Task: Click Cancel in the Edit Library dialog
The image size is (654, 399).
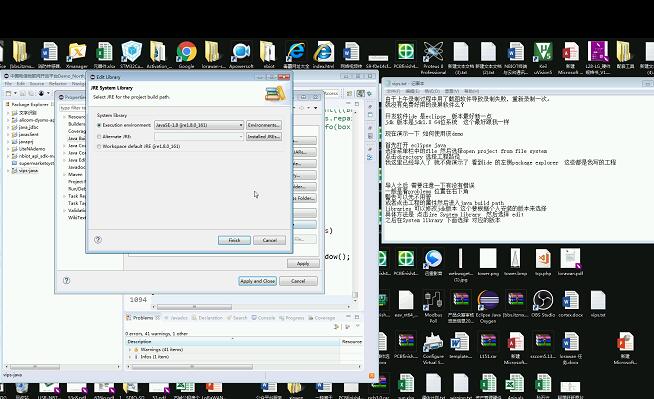Action: (269, 240)
